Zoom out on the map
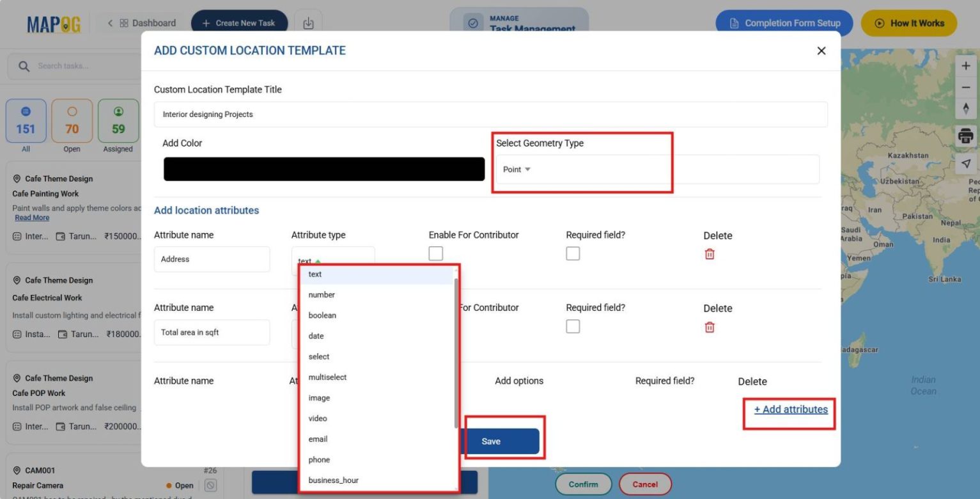Screen dimensions: 980x499 tap(966, 86)
